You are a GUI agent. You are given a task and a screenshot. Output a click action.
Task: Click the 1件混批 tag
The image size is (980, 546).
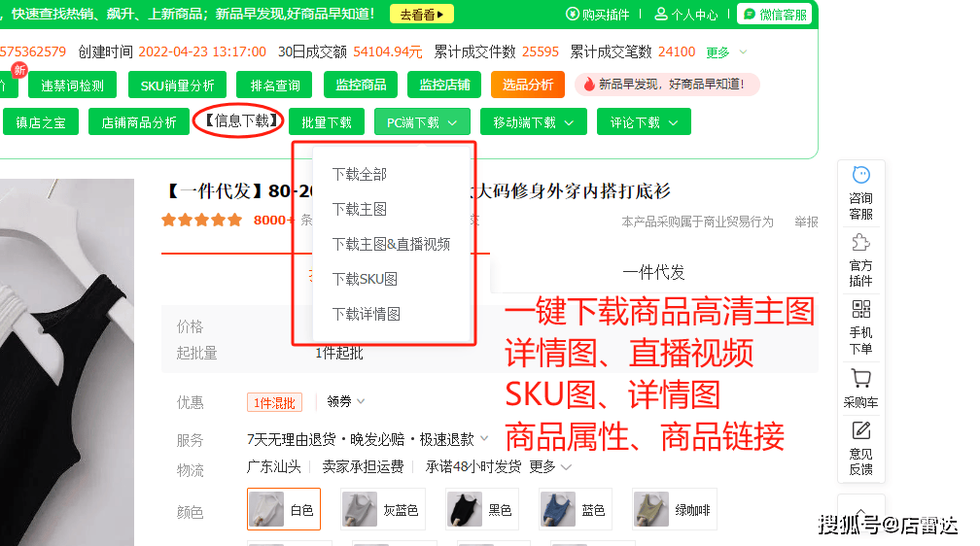click(274, 403)
